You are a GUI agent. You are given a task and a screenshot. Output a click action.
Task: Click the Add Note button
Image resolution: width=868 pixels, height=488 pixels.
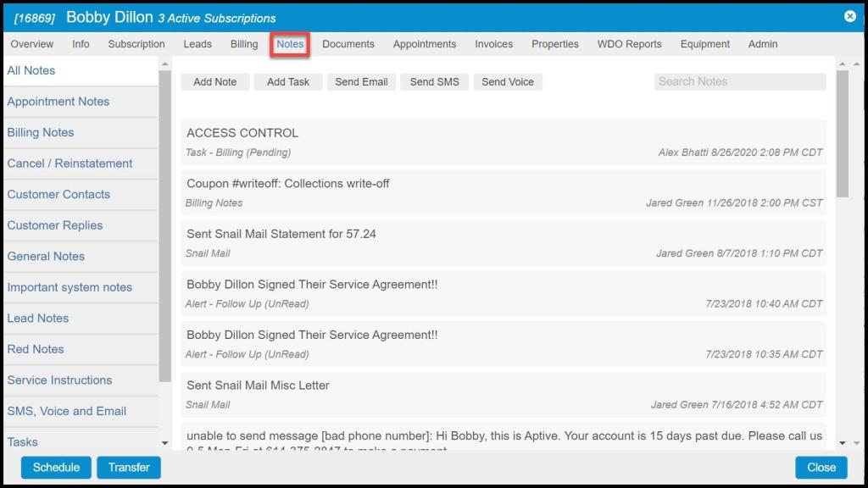click(214, 82)
